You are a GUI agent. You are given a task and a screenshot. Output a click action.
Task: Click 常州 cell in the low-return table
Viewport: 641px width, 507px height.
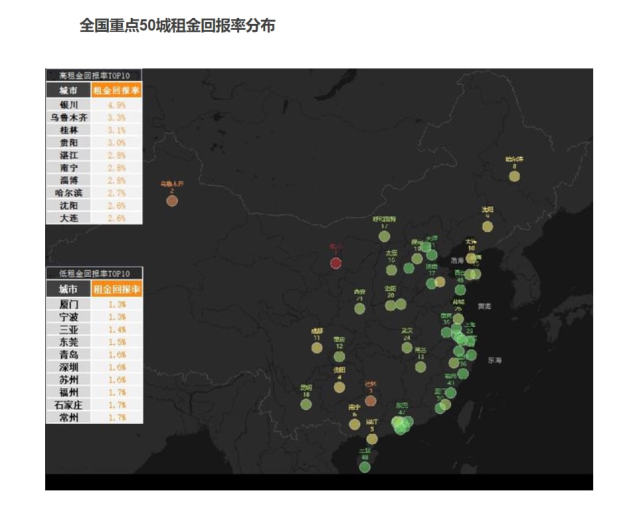click(69, 417)
